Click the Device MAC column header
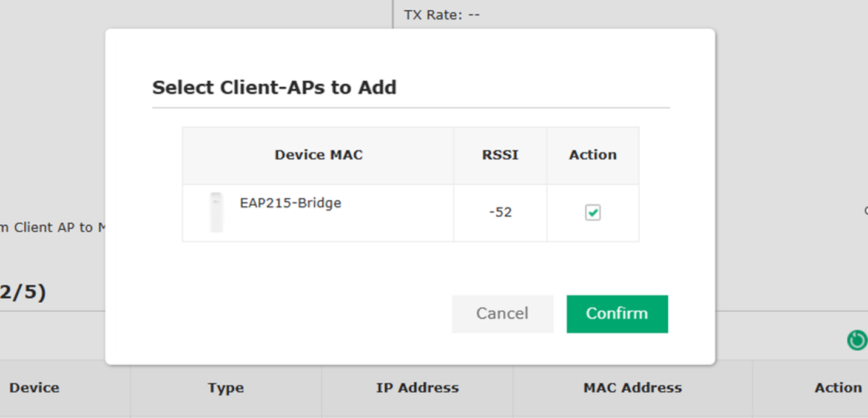Viewport: 868px width, 418px height. (318, 155)
